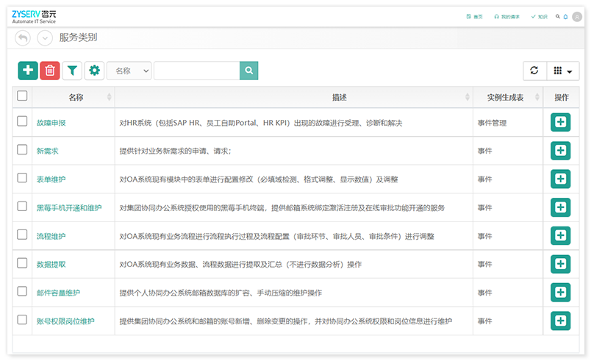Open the 黑莓手机开通和维护 link
Screen dimensions: 594x364
(x=69, y=208)
